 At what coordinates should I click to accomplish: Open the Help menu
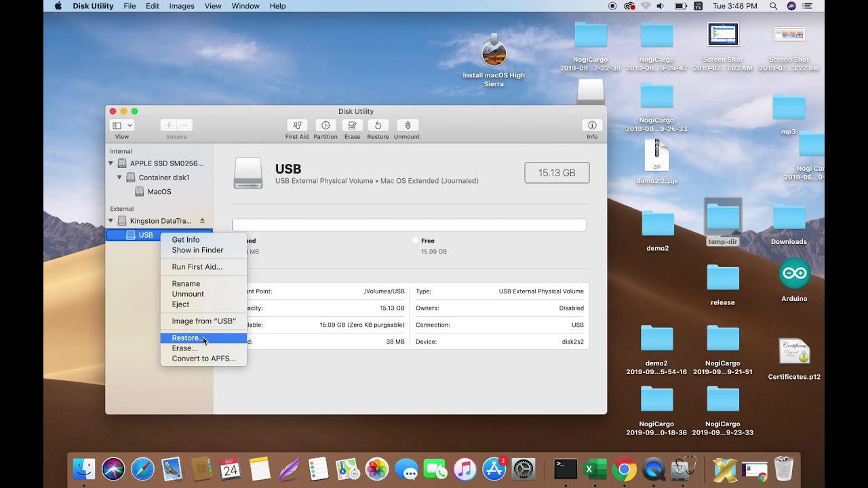click(x=277, y=6)
